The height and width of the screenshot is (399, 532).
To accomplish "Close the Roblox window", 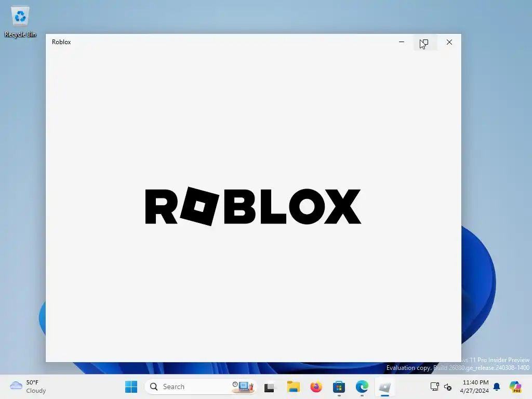I will click(x=449, y=42).
